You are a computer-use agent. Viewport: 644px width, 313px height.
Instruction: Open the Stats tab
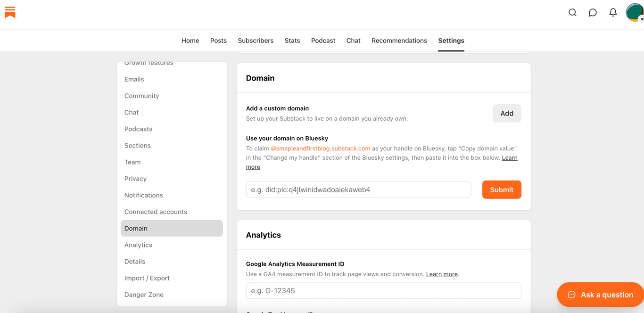click(292, 41)
